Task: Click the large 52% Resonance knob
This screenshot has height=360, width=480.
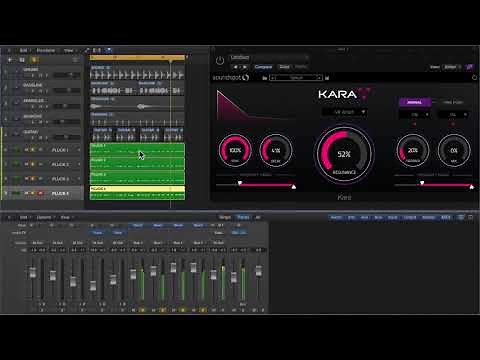Action: [x=344, y=154]
